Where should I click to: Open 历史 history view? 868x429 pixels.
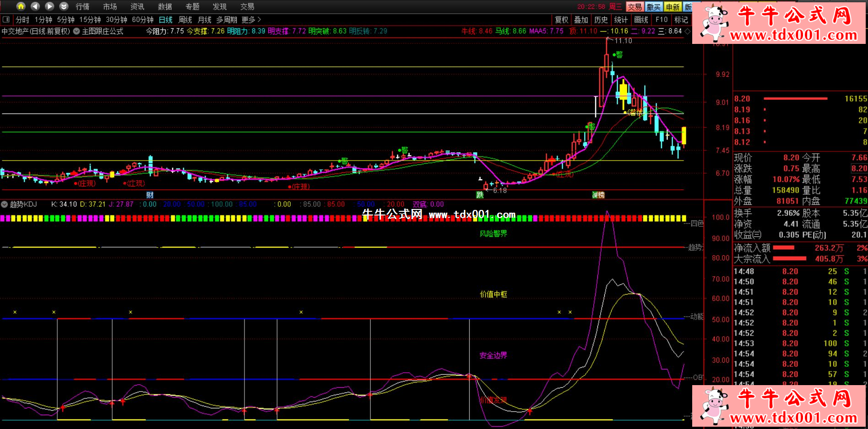(601, 20)
